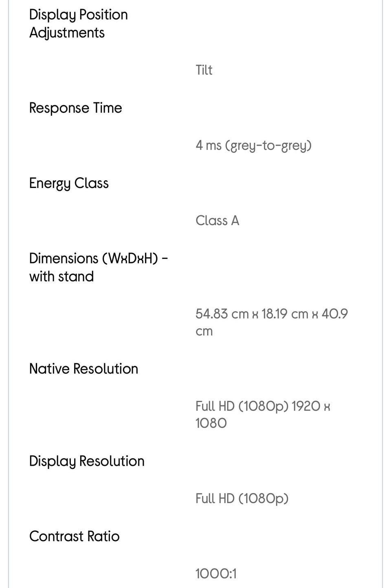
Task: Click the 40.9 height figure
Action: 334,314
